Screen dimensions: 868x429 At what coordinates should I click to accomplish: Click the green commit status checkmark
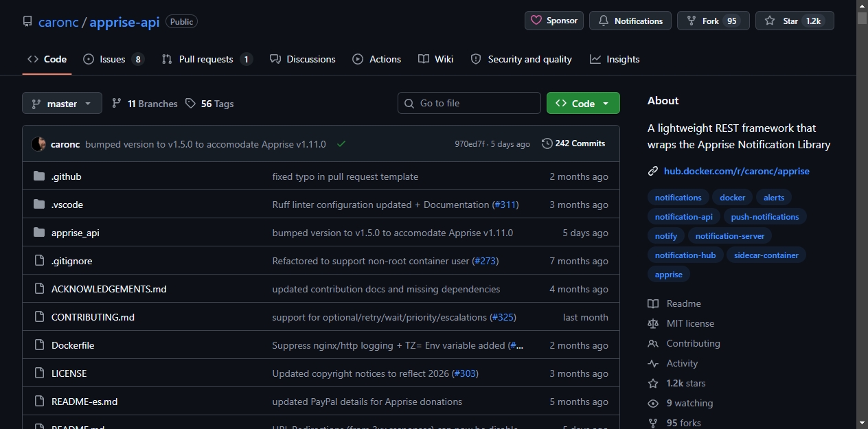341,144
